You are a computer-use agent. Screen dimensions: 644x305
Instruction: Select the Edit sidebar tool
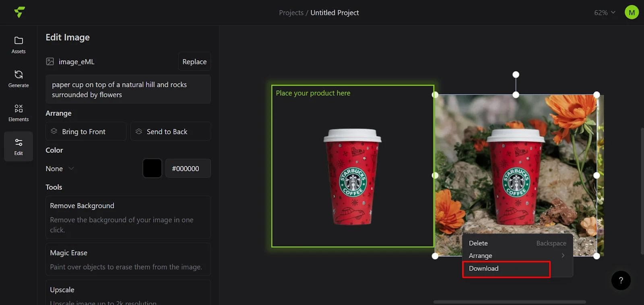19,147
